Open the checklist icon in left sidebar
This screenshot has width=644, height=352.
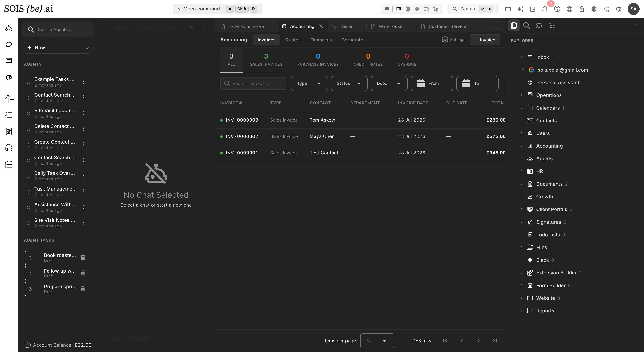(x=9, y=115)
